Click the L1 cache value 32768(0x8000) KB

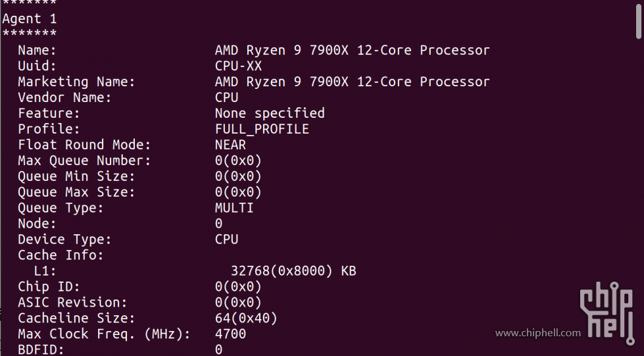click(293, 271)
